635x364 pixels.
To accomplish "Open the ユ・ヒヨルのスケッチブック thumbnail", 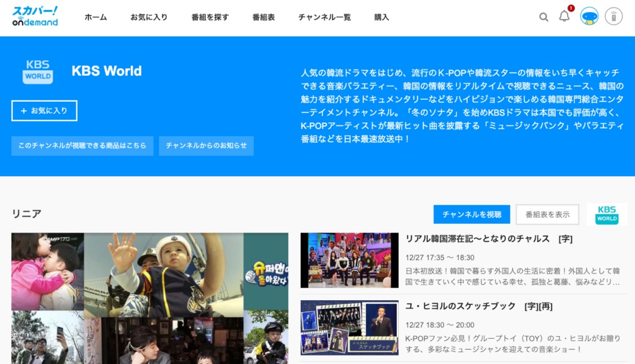I will point(350,327).
